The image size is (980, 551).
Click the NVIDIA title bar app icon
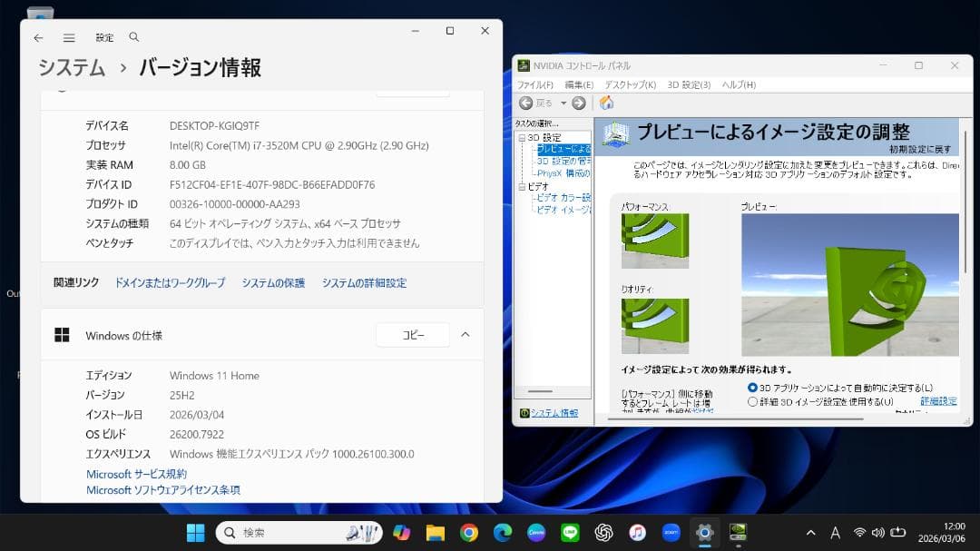pos(524,65)
